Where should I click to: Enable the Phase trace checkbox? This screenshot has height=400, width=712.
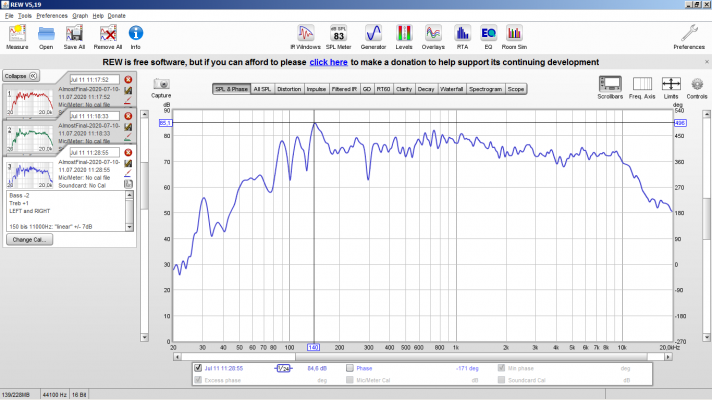pyautogui.click(x=350, y=368)
